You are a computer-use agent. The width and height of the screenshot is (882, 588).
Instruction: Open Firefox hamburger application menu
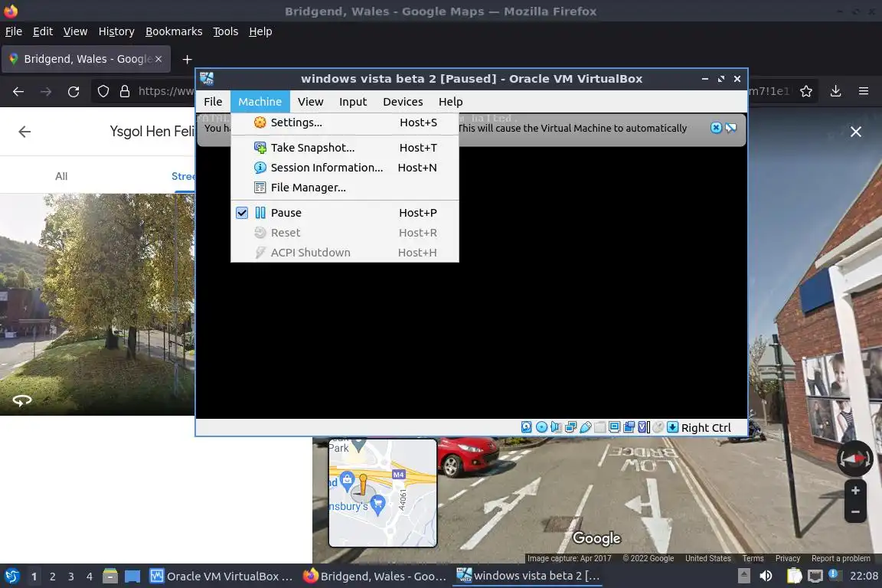[864, 91]
